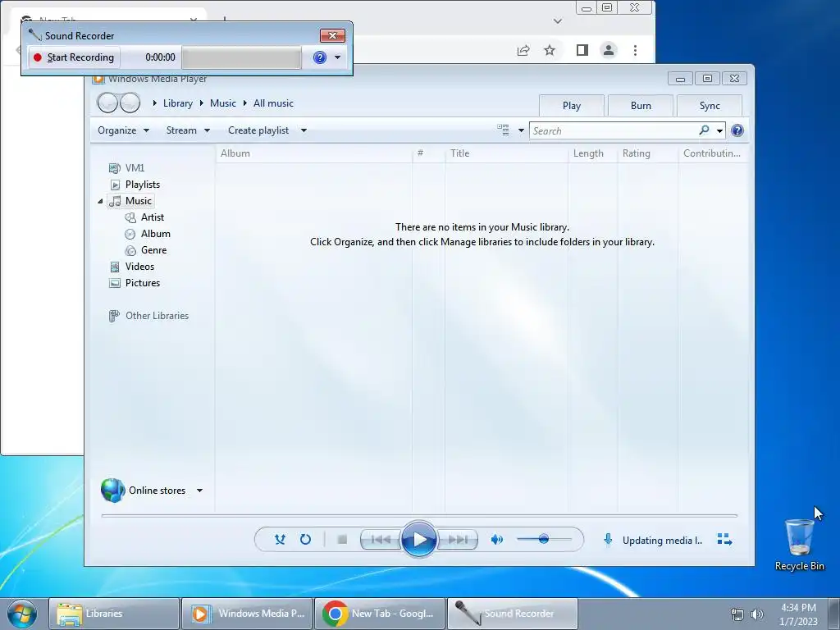
Task: Open Playlists in navigation pane
Action: tap(135, 185)
